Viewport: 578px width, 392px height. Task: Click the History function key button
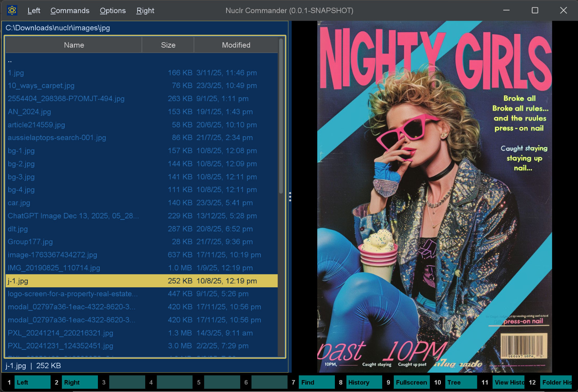[364, 382]
